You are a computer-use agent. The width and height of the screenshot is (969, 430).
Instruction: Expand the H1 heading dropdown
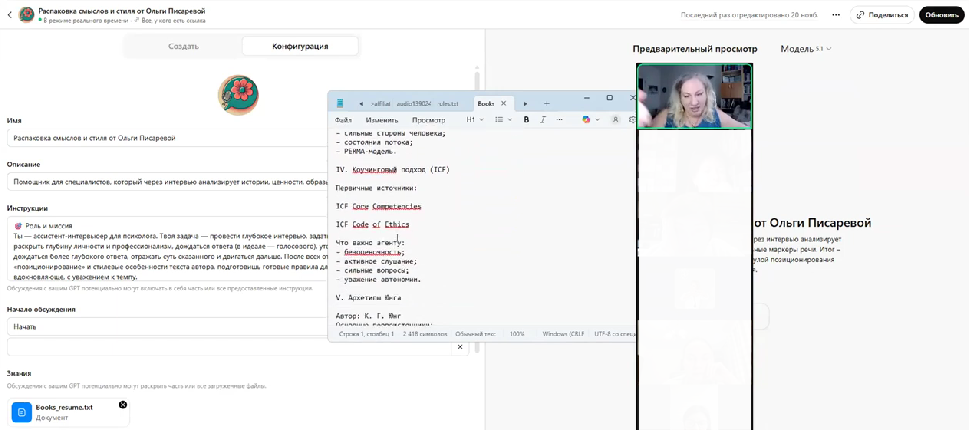click(475, 119)
